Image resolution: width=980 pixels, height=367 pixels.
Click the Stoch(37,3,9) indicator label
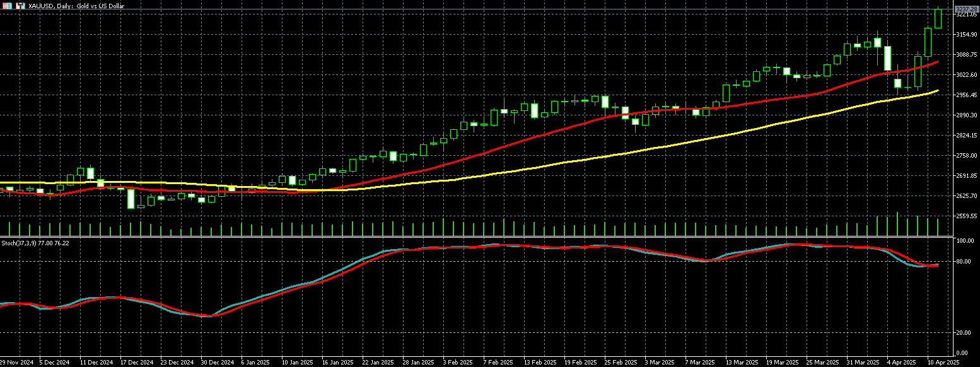[35, 243]
